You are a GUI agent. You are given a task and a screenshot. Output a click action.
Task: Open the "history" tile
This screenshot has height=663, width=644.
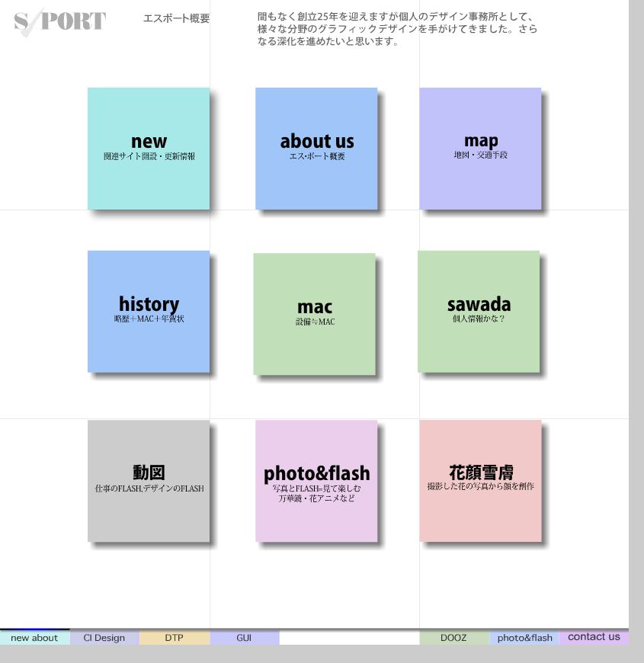coord(148,311)
